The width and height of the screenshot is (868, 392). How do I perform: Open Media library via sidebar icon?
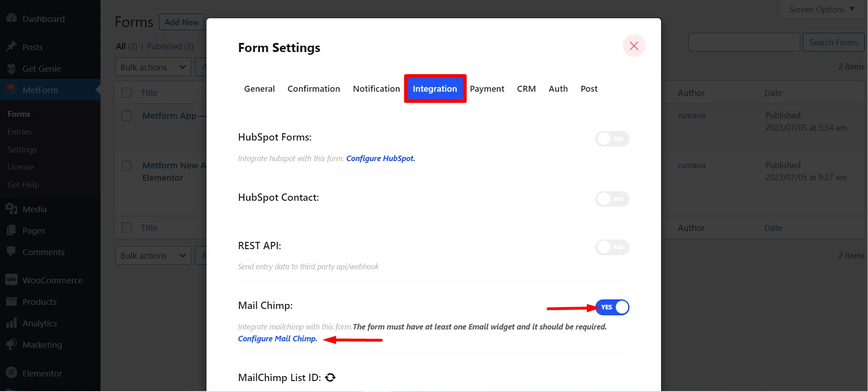point(11,209)
